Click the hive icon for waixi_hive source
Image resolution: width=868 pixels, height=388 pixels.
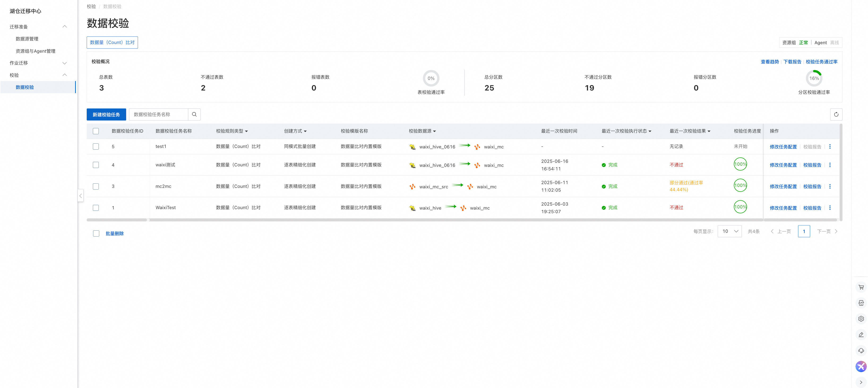413,208
